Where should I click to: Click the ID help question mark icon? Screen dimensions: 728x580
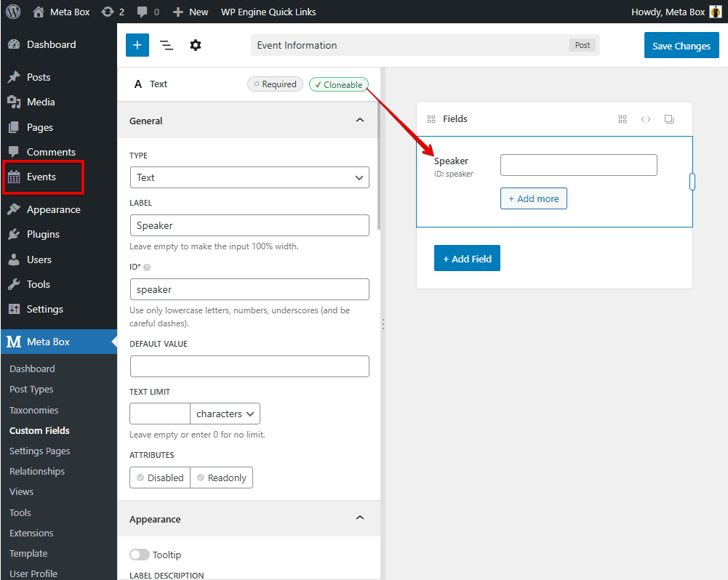(x=148, y=267)
